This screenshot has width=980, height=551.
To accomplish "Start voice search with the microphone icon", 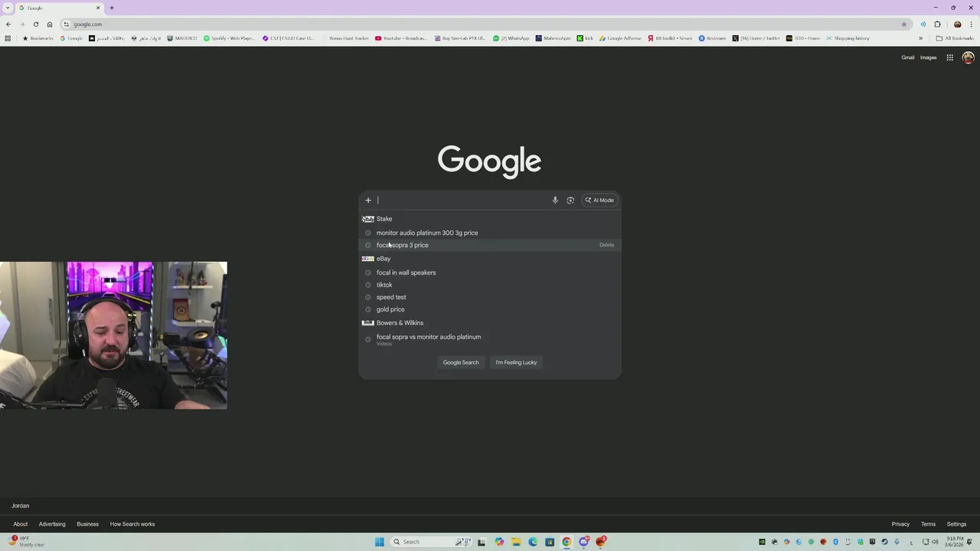I will click(555, 201).
